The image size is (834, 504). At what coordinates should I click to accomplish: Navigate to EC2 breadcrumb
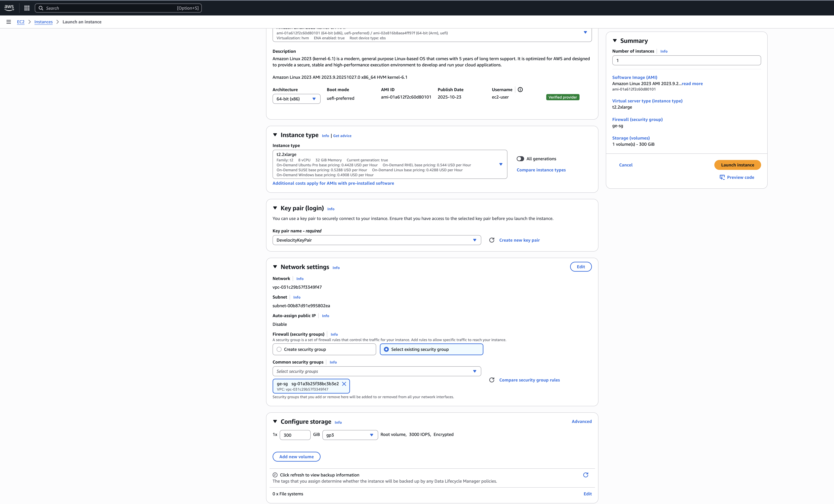pos(21,22)
